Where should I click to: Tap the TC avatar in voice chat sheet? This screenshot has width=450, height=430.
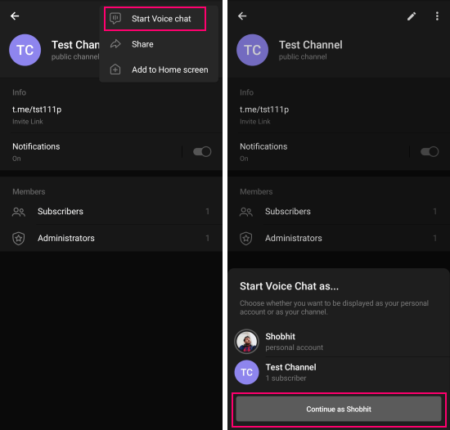tap(247, 372)
